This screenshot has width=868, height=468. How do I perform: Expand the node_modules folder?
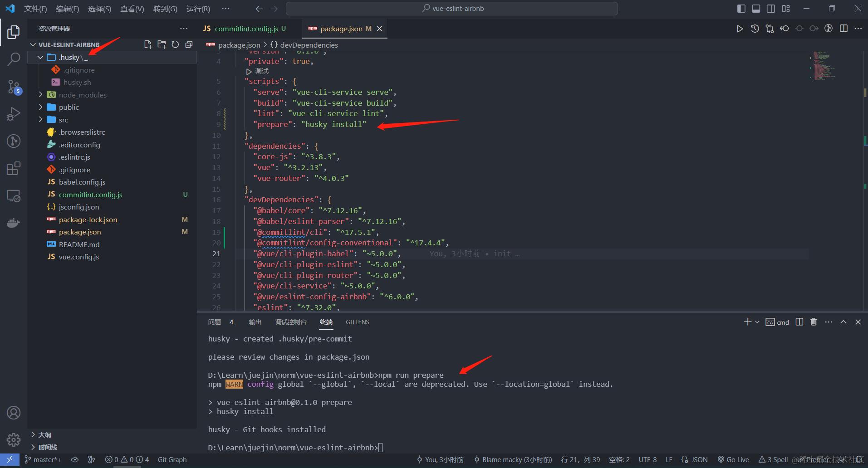[x=82, y=95]
